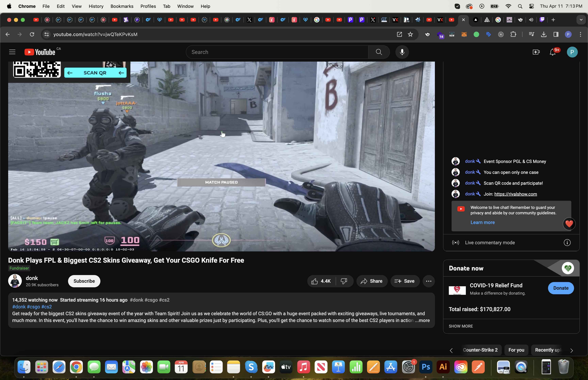Screen dimensions: 588x380
Task: Select the For you chip
Action: click(516, 350)
